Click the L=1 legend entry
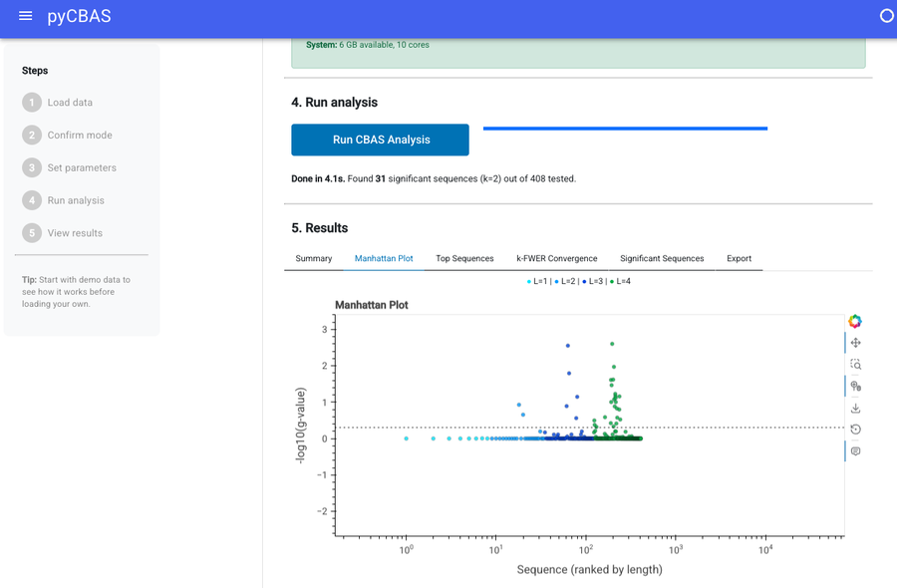The image size is (897, 588). point(537,281)
